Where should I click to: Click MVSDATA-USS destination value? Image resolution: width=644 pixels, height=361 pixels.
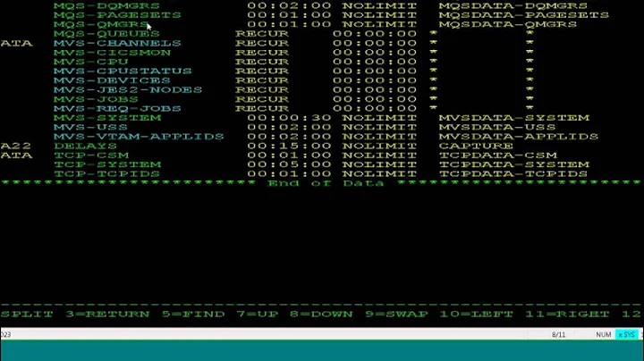(x=497, y=127)
